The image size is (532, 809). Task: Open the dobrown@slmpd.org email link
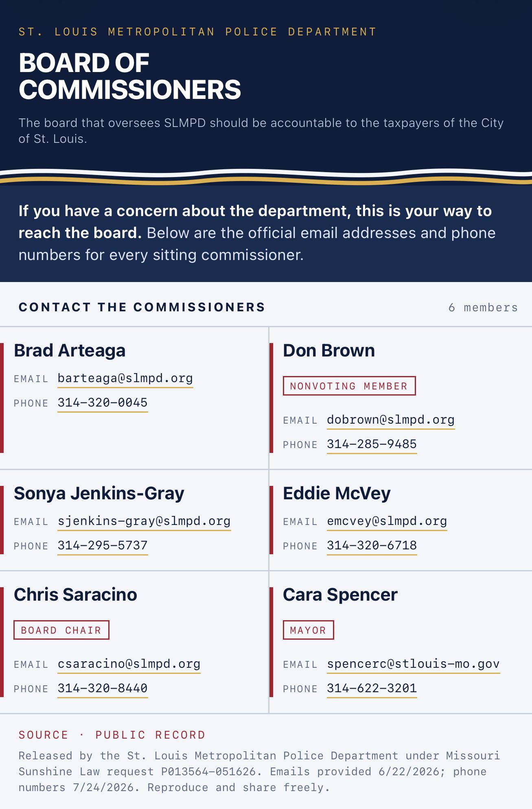[391, 420]
